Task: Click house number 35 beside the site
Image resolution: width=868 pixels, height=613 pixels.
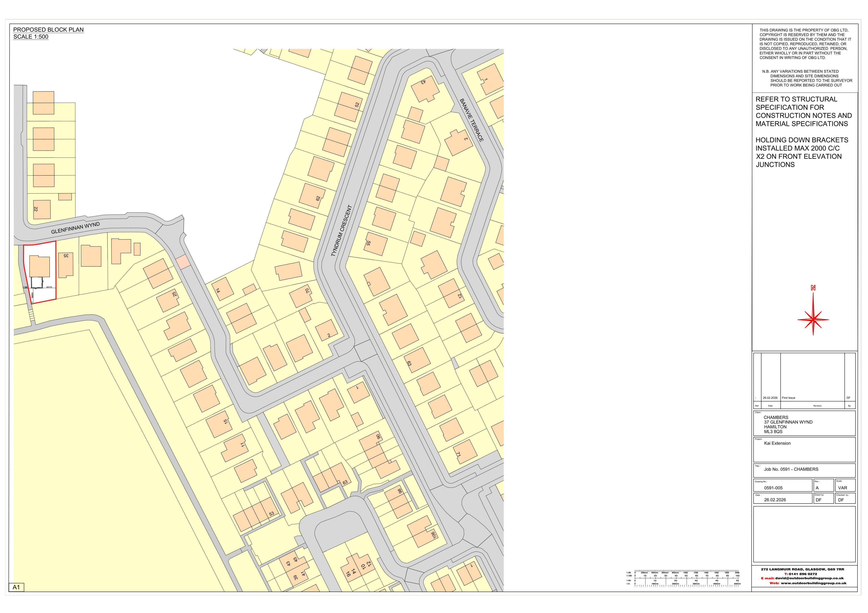Action: pos(66,256)
